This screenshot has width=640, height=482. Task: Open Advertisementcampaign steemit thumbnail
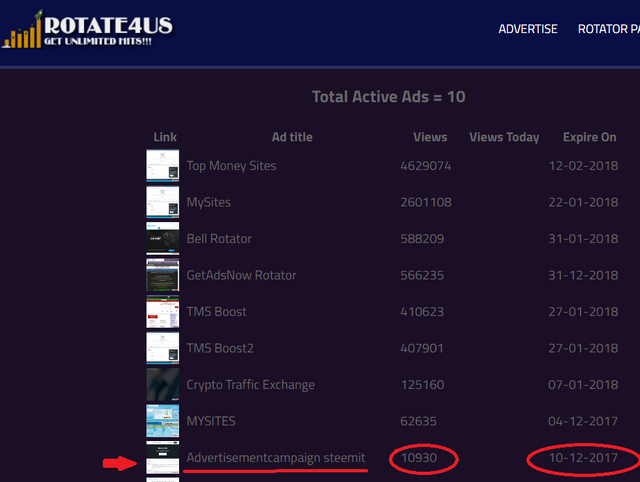coord(163,458)
